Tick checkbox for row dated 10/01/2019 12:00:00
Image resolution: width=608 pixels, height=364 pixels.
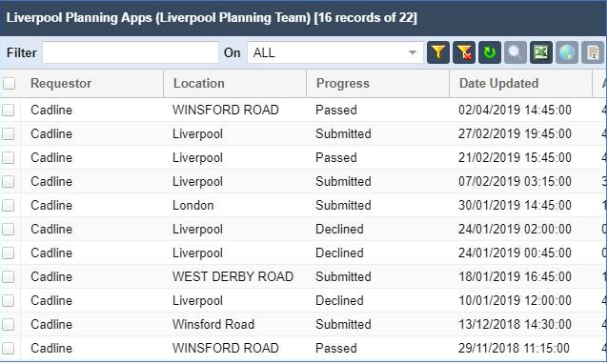click(x=9, y=301)
